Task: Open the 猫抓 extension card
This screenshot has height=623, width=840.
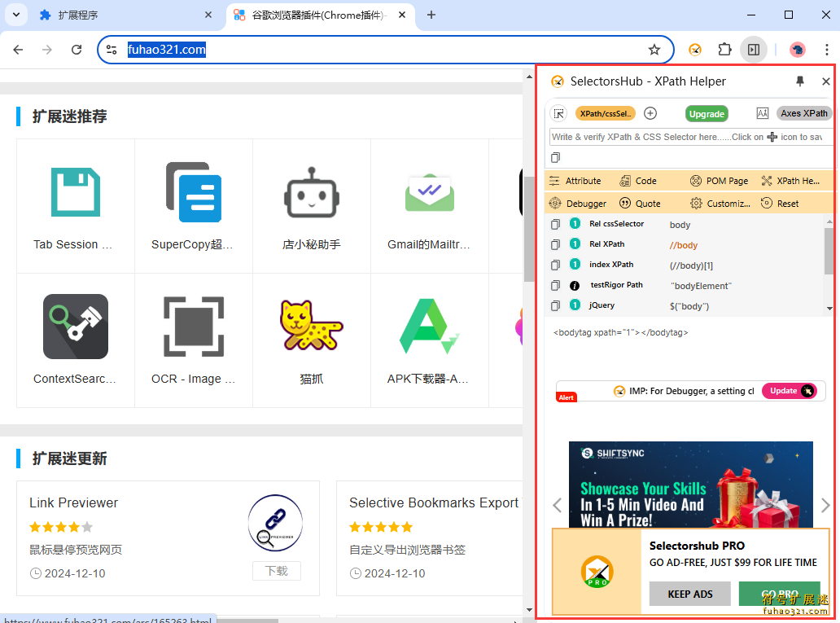Action: (x=311, y=340)
